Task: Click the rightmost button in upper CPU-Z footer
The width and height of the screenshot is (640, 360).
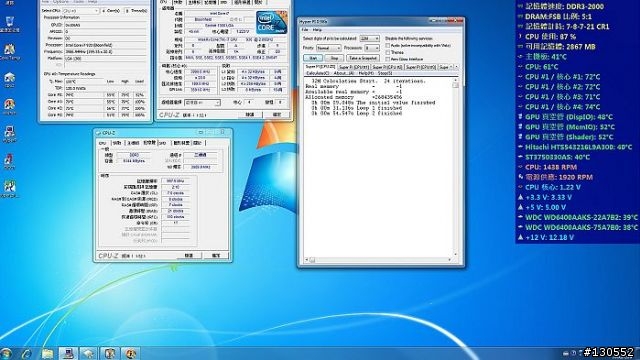Action: (x=276, y=115)
